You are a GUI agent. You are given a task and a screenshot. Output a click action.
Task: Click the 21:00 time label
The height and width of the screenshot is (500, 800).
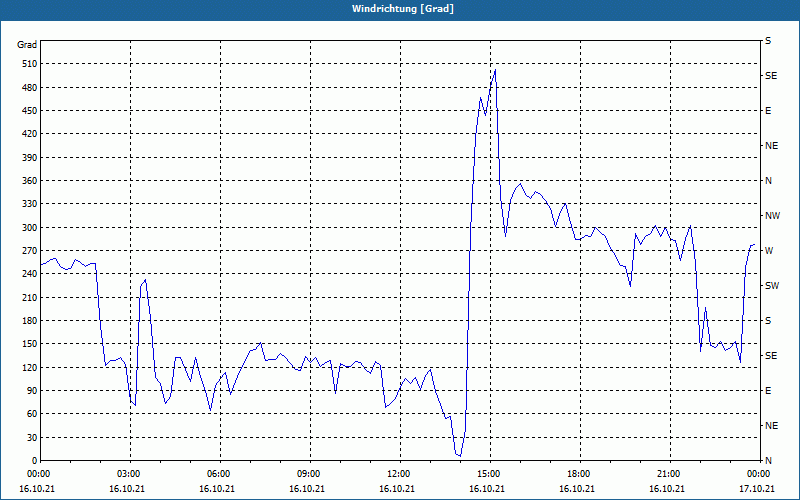[x=668, y=473]
